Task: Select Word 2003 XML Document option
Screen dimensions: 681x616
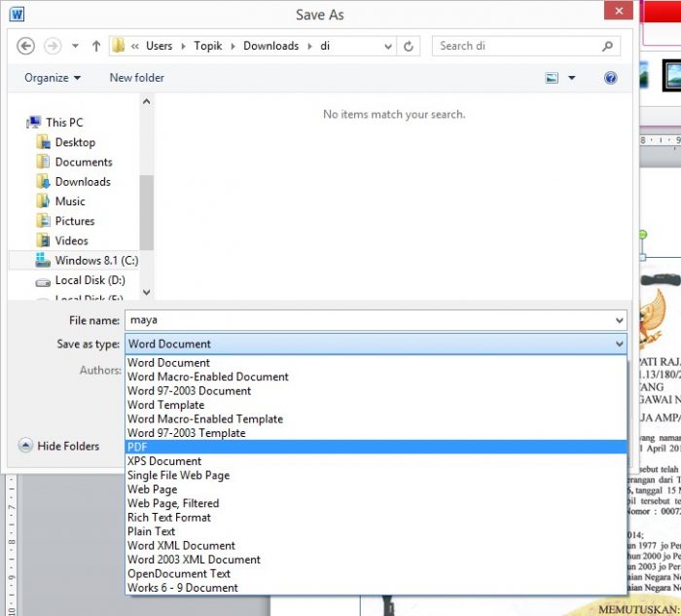Action: coord(376,560)
